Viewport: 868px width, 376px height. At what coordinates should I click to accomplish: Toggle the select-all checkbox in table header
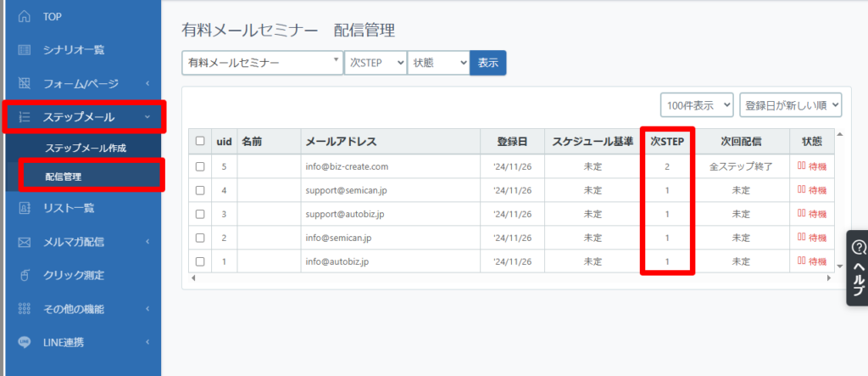click(200, 142)
